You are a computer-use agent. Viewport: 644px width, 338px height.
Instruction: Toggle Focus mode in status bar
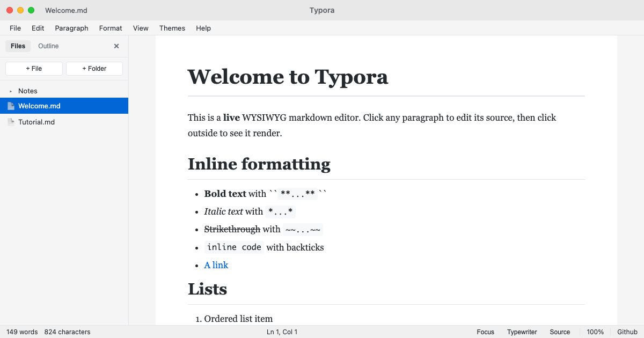pyautogui.click(x=485, y=332)
